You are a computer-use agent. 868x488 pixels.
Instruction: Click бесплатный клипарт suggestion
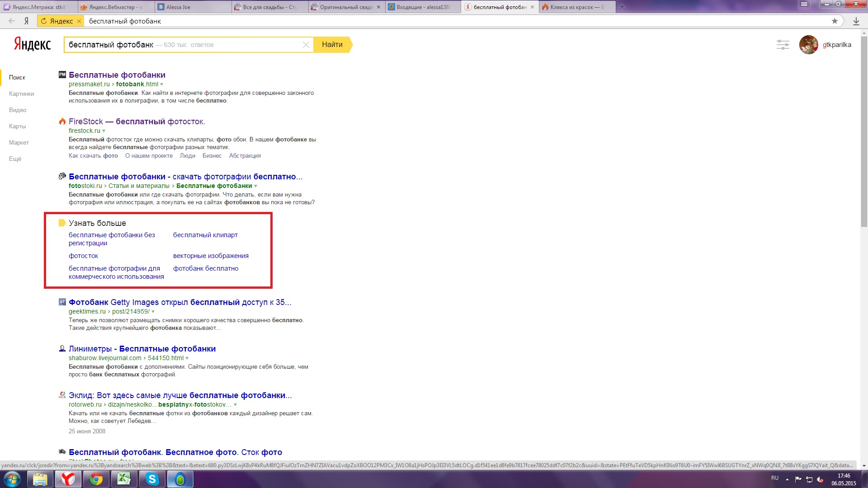pos(205,235)
